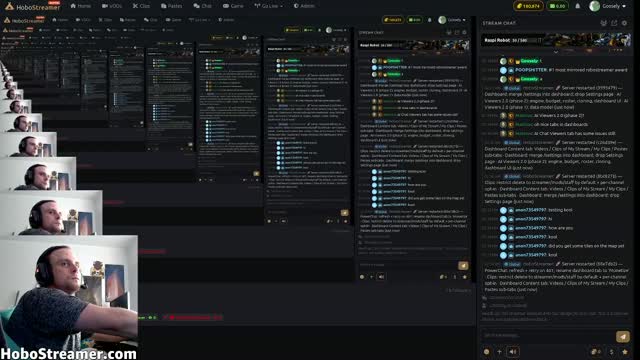This screenshot has width=640, height=360.
Task: Open the VODs nav item
Action: tap(112, 6)
